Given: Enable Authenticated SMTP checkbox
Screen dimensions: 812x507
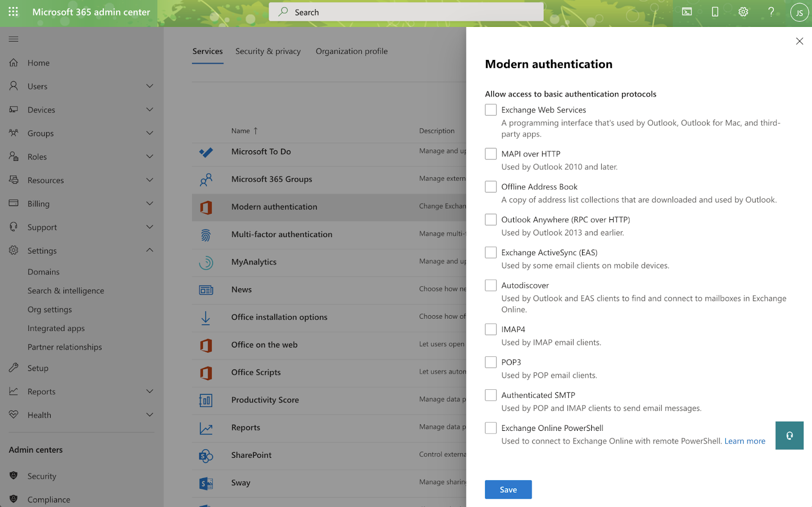Looking at the screenshot, I should (x=491, y=395).
